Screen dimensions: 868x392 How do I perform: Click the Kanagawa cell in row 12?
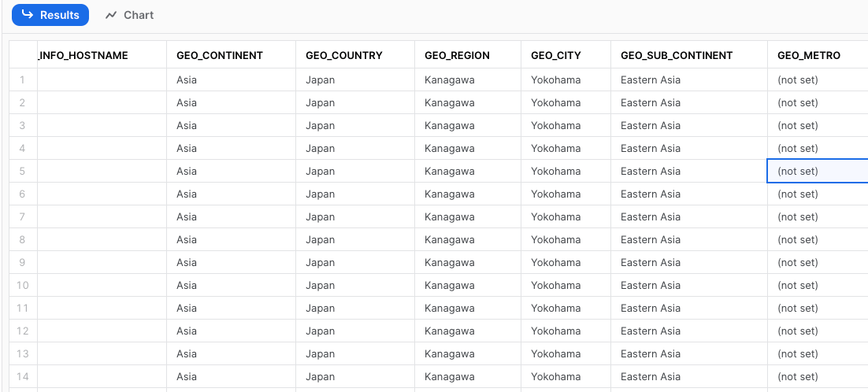point(468,331)
